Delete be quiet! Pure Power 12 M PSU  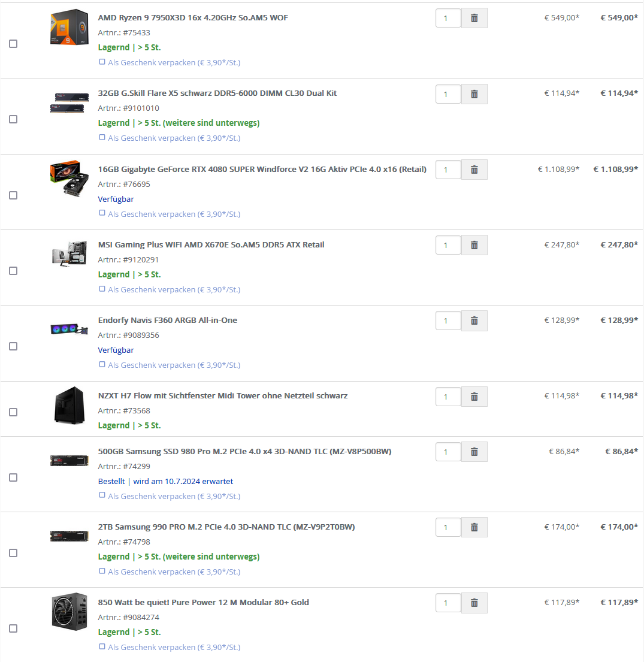[x=474, y=603]
